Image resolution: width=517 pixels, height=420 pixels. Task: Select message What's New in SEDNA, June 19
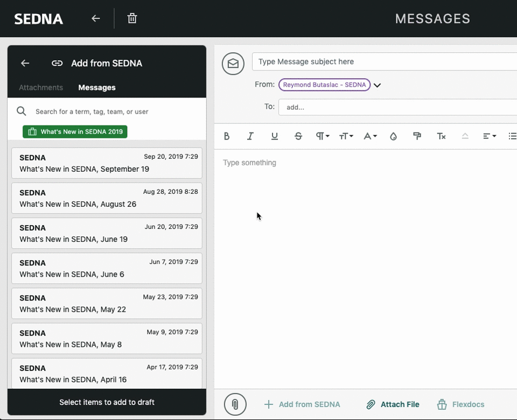[107, 233]
